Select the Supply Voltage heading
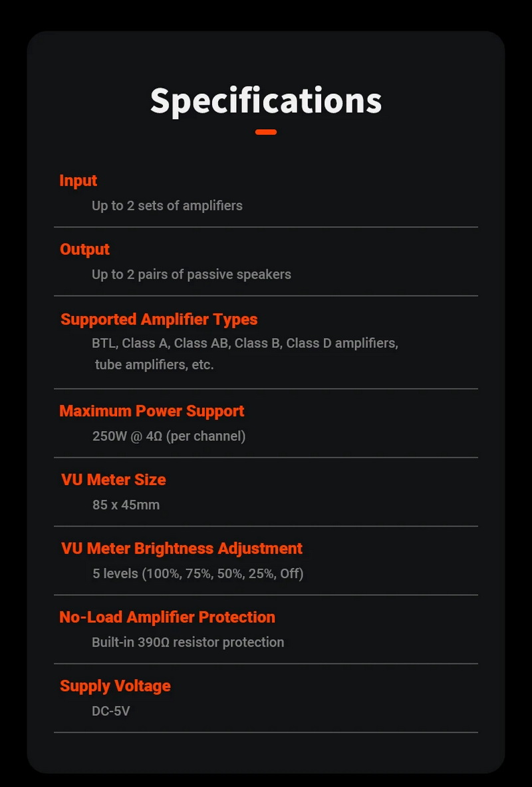Viewport: 532px width, 787px height. click(115, 686)
